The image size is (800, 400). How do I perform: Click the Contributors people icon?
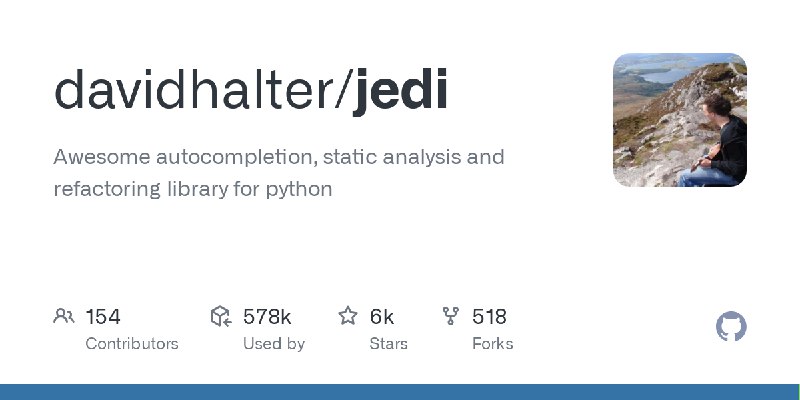[x=64, y=316]
